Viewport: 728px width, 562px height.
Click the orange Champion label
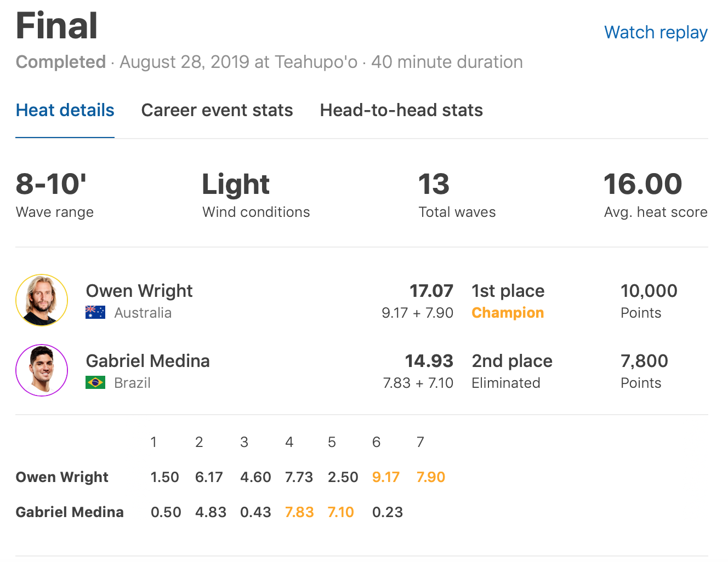(x=508, y=313)
